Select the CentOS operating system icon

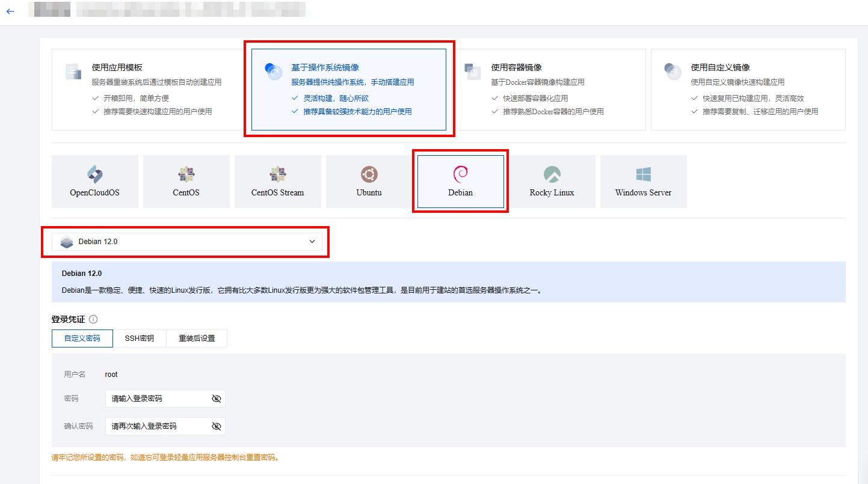click(x=186, y=181)
